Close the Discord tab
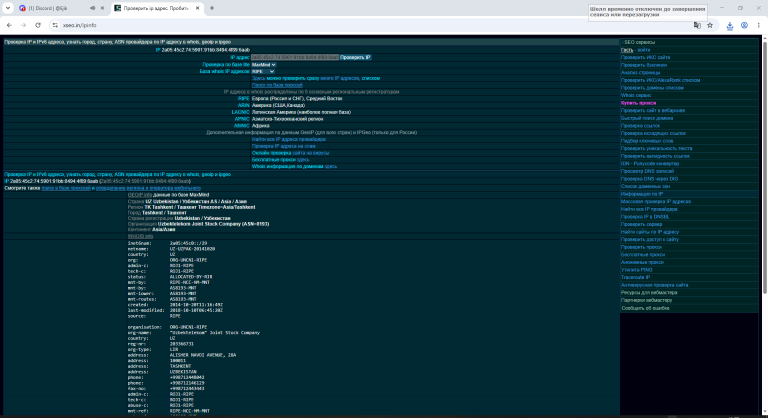 click(x=102, y=8)
